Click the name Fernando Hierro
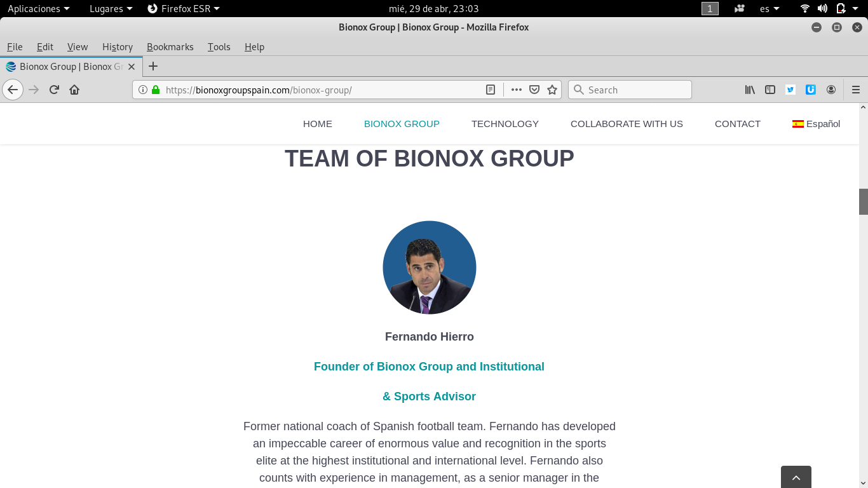This screenshot has width=868, height=488. (430, 337)
